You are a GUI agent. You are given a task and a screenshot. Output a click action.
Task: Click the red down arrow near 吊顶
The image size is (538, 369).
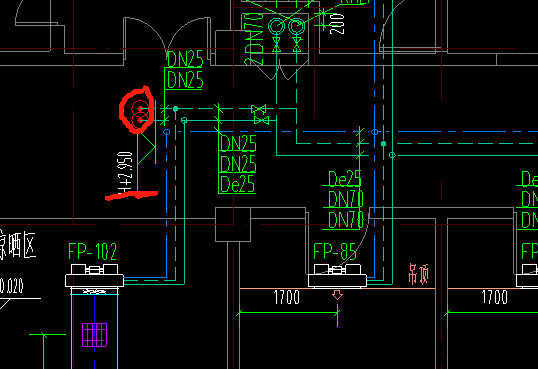tap(337, 295)
